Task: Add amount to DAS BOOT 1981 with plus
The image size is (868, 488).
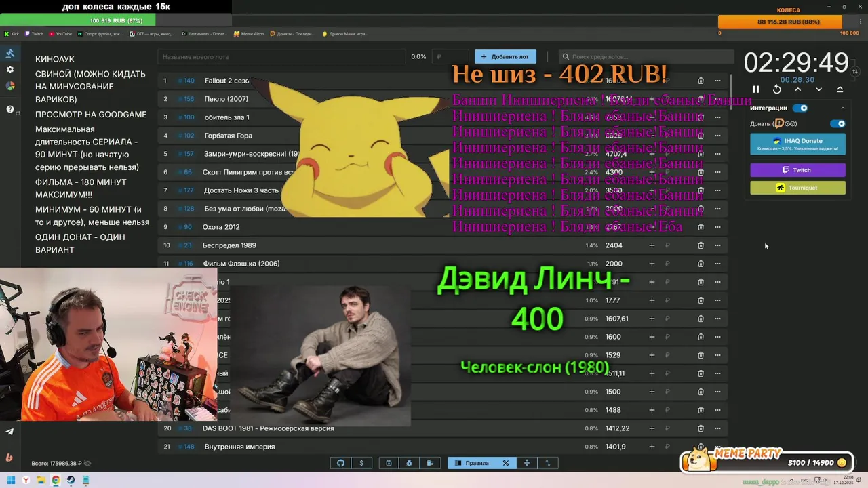Action: tap(652, 428)
